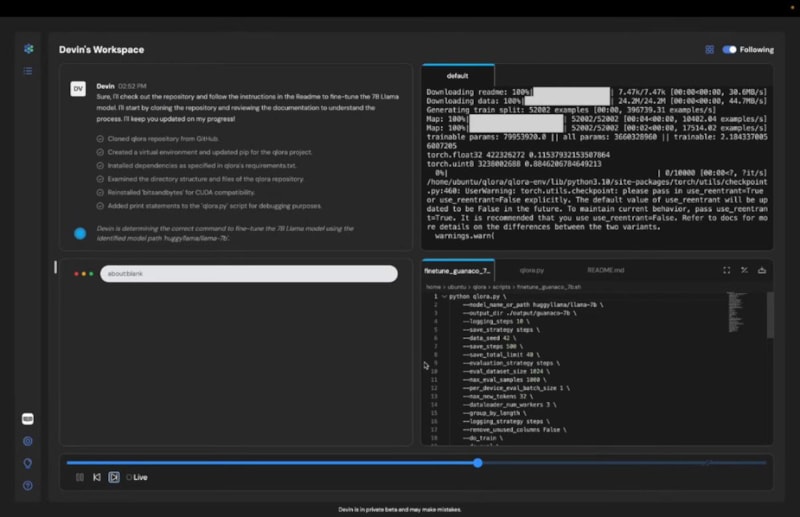Open the README.md tab
Viewport: 800px width, 517px height.
click(605, 270)
